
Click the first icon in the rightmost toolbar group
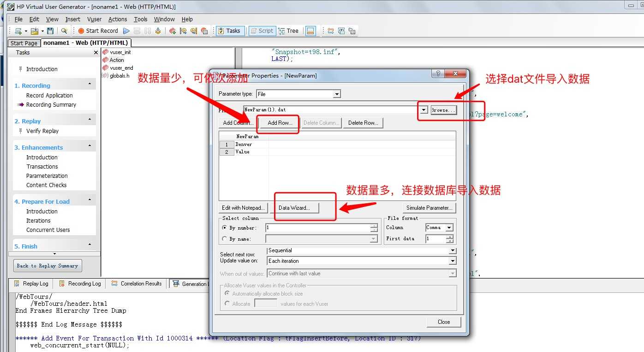pyautogui.click(x=331, y=31)
